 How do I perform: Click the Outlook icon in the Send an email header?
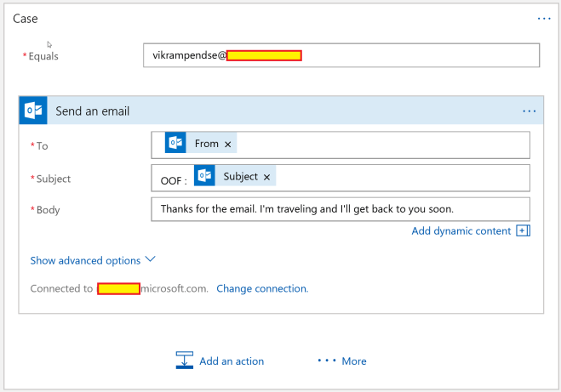point(34,111)
